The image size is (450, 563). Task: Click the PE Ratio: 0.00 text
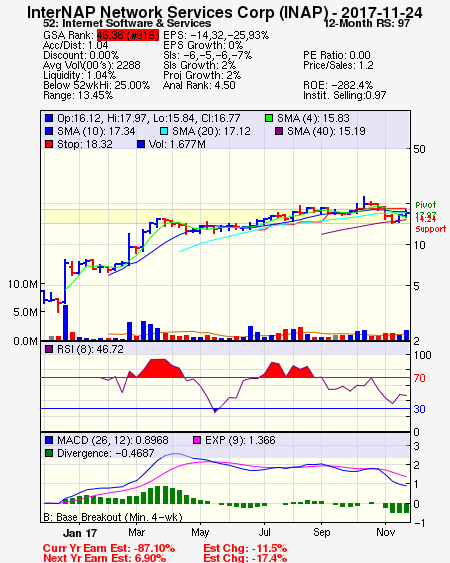click(337, 55)
